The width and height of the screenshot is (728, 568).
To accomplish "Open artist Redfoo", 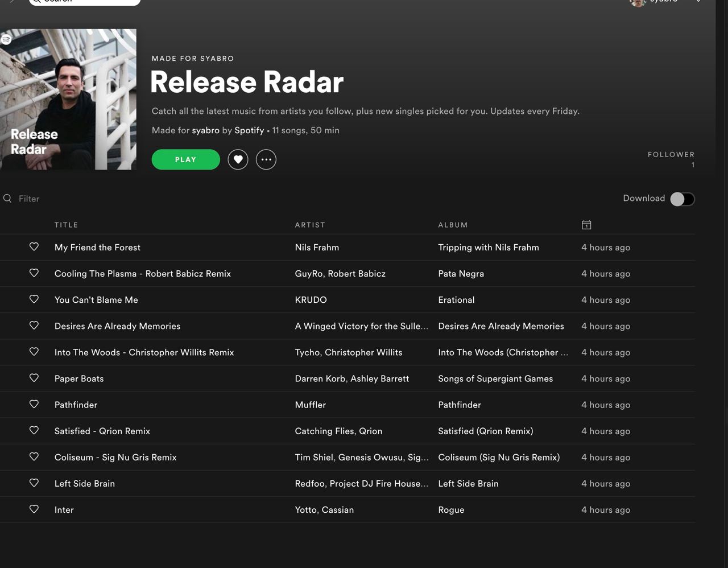I will click(309, 483).
